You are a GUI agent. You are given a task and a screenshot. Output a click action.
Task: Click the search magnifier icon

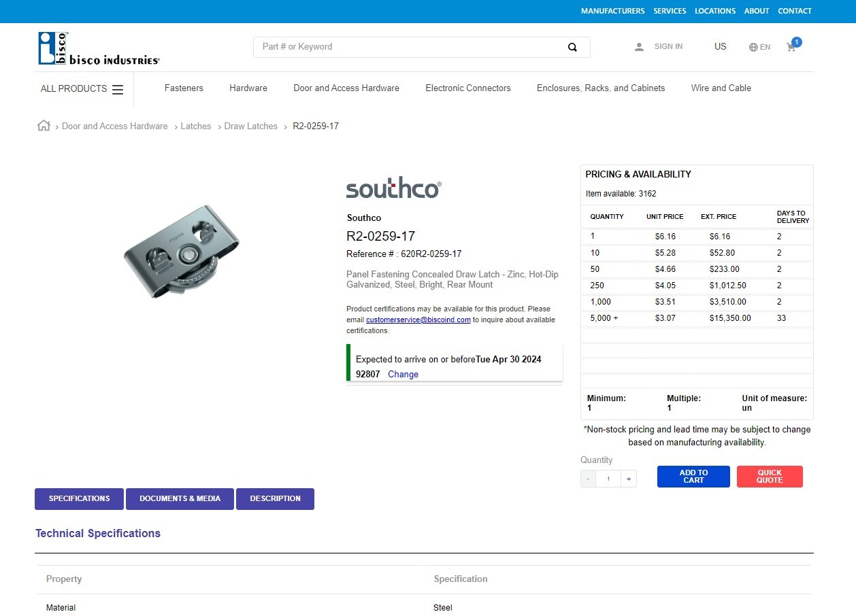click(572, 47)
